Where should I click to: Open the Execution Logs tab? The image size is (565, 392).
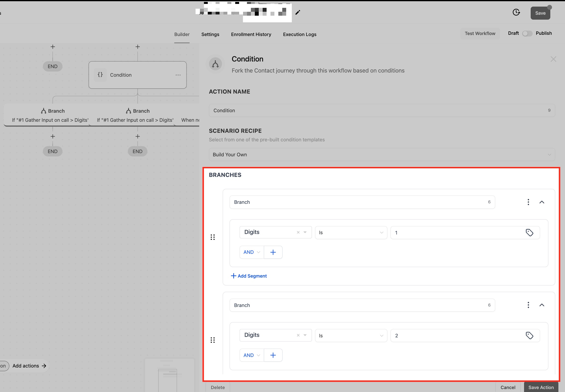tap(299, 34)
